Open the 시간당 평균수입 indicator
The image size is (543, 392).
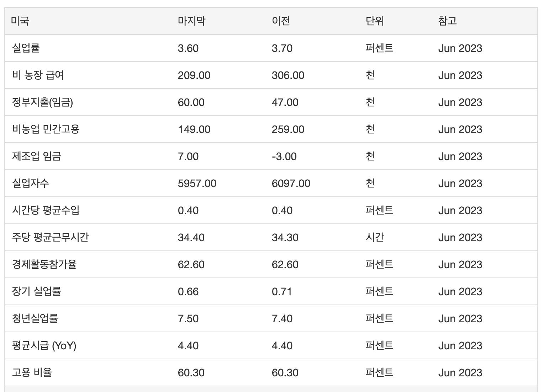tap(46, 210)
